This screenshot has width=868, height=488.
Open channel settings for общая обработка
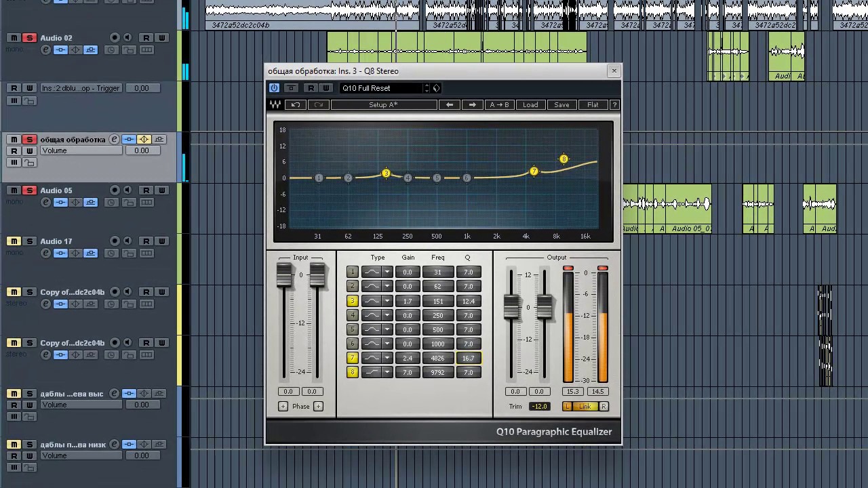coord(114,140)
